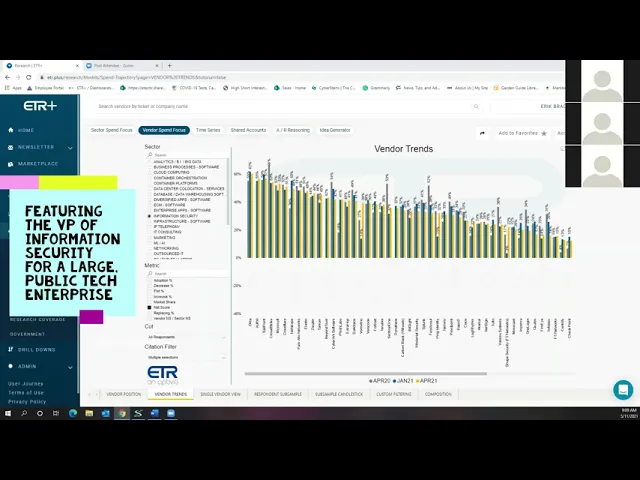640x480 pixels.
Task: Click the browser forward arrow
Action: coord(18,77)
